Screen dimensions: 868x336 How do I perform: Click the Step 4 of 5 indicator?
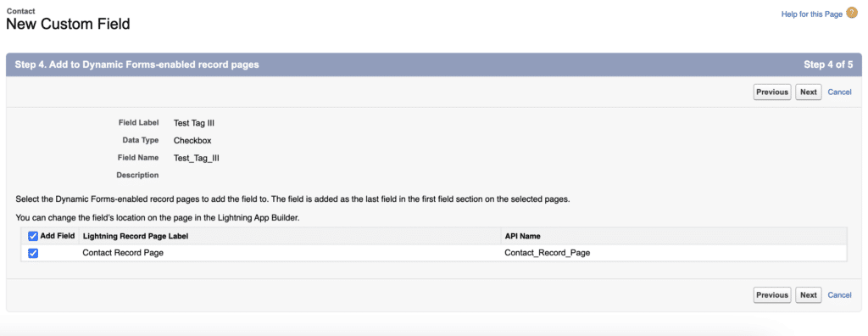828,64
